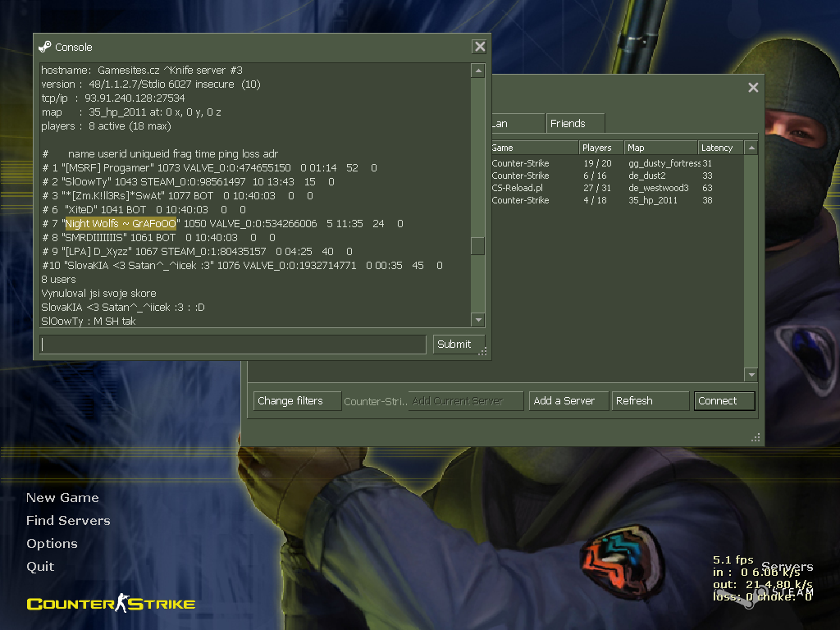Click the server list scroll down arrow

751,375
